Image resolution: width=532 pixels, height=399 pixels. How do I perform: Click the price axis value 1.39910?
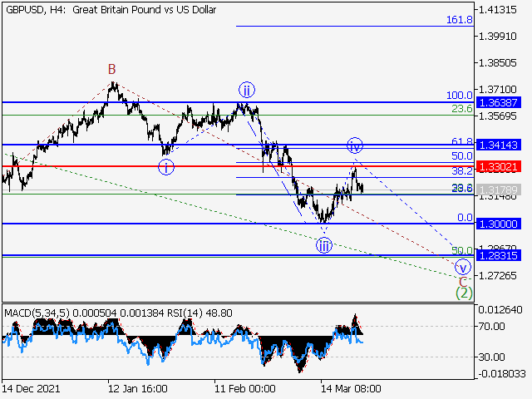pyautogui.click(x=497, y=37)
